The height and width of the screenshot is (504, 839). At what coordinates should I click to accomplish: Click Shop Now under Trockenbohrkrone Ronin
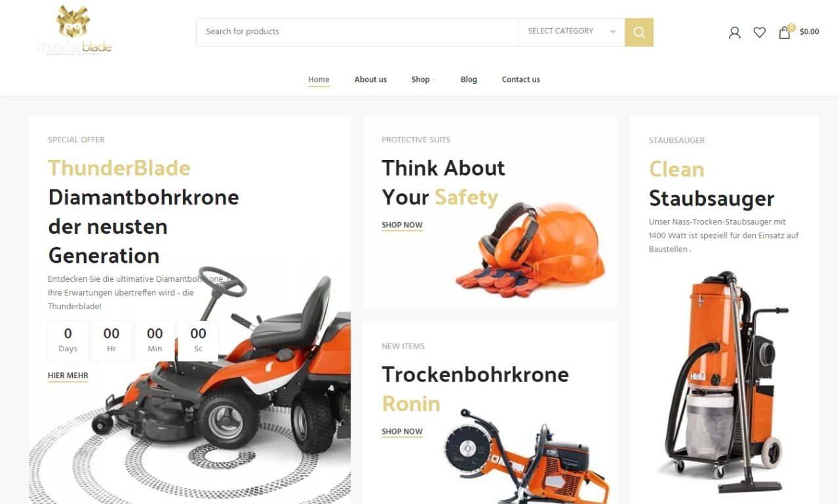[x=402, y=431]
